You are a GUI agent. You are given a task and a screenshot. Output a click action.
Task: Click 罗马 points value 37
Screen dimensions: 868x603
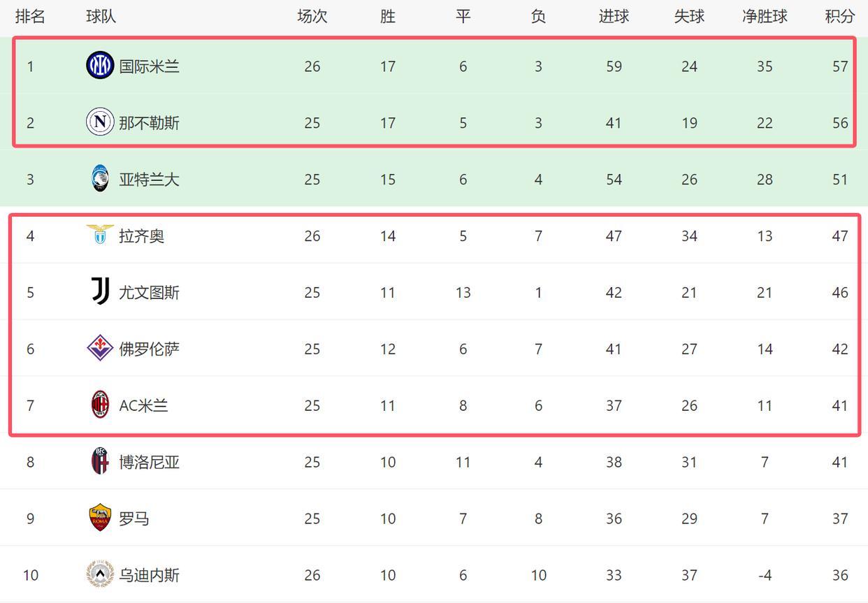click(839, 518)
